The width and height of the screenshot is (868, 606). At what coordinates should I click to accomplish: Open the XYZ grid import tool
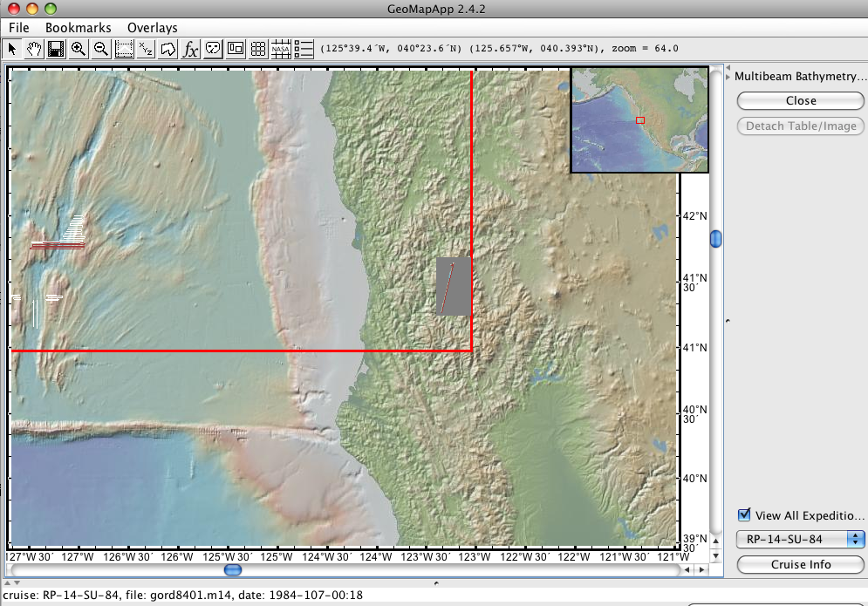pyautogui.click(x=147, y=49)
